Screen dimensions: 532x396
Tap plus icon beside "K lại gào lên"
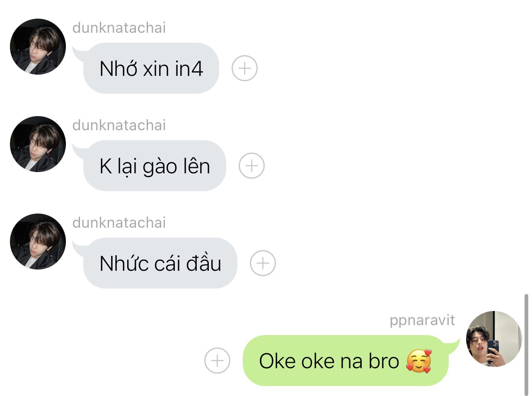251,166
